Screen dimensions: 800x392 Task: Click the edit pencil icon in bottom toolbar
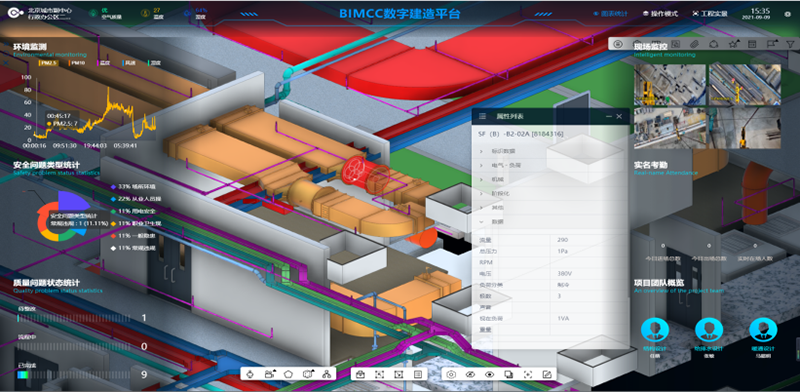click(x=547, y=374)
